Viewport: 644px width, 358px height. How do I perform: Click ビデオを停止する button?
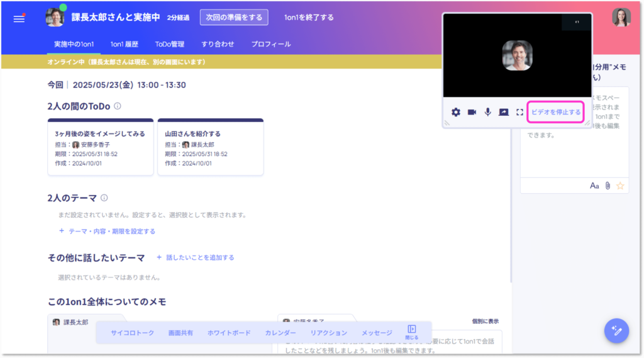[x=556, y=112]
